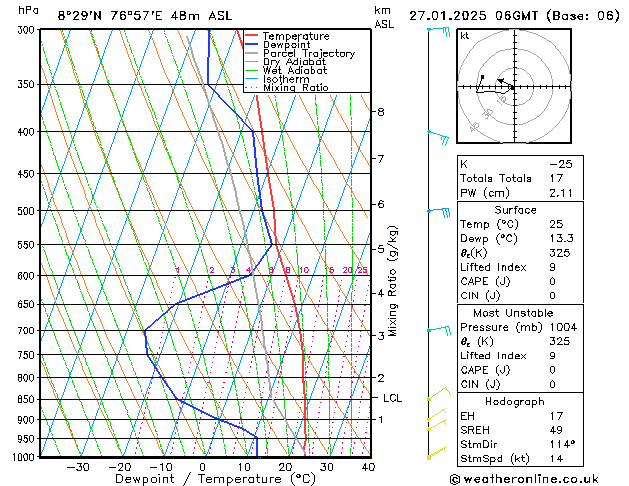Click the 300 hPa pressure label
This screenshot has height=486, width=629.
click(28, 30)
